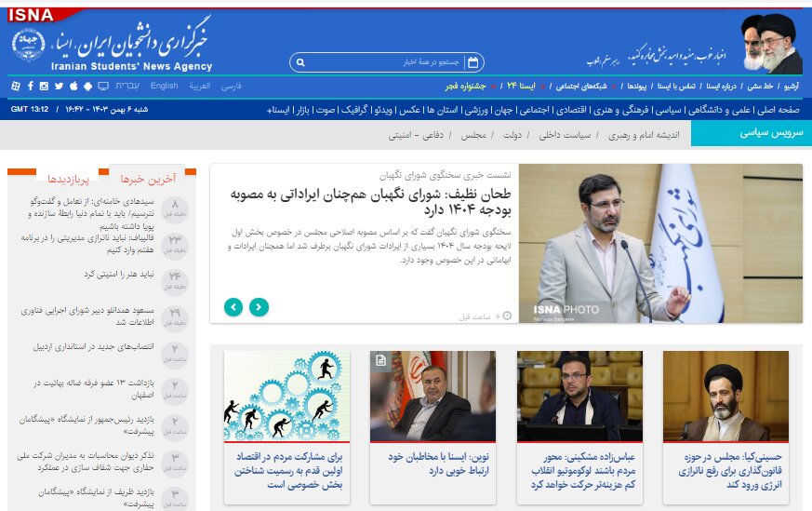Open sidebar item نباید هنر را امنیتی کرد

[x=119, y=275]
